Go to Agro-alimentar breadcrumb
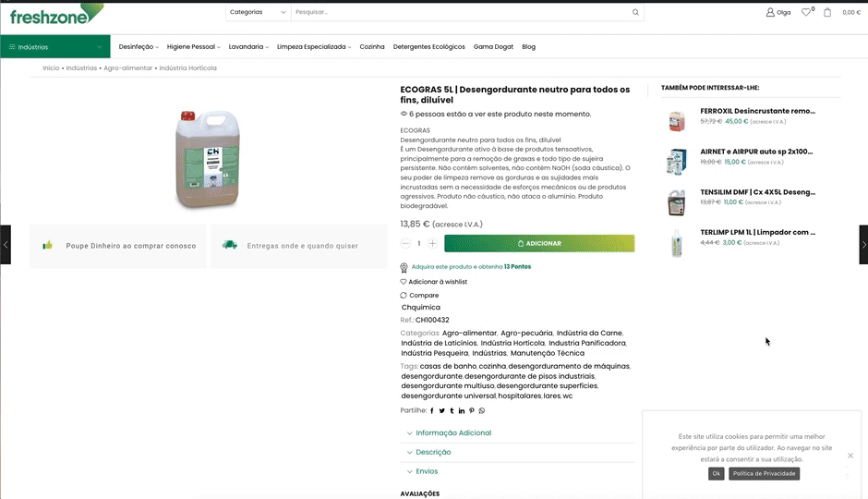868x499 pixels. point(127,68)
